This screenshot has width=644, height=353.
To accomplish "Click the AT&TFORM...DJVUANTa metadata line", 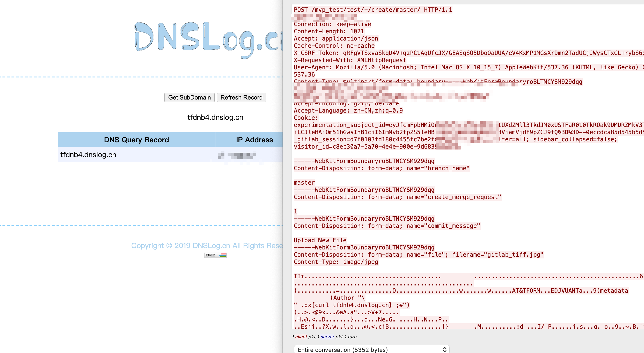I will point(461,291).
